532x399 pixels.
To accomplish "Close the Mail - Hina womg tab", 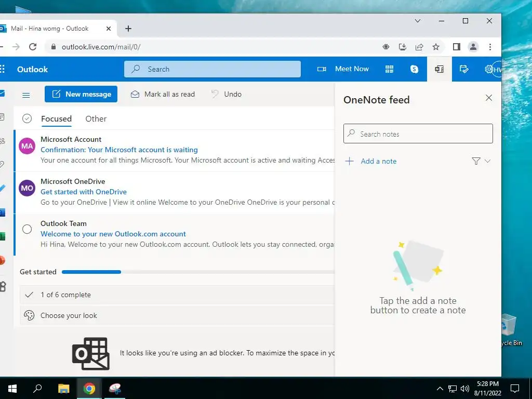I will point(109,29).
